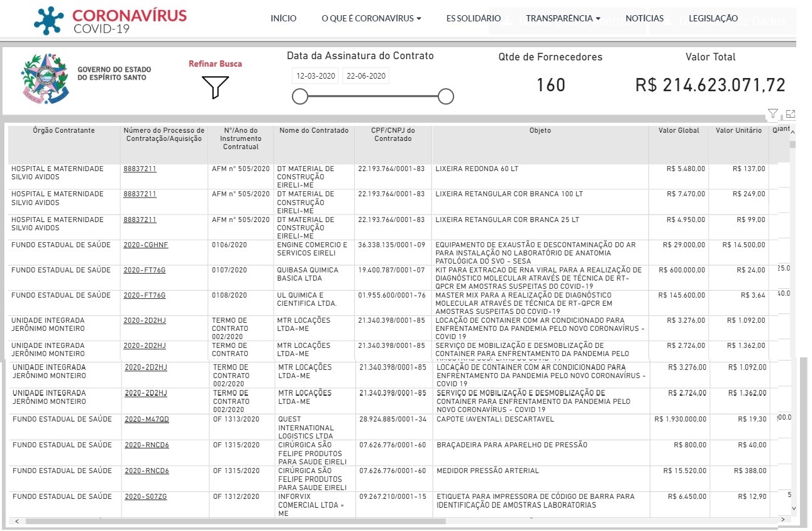812x531 pixels.
Task: Open the Notícias menu item
Action: click(644, 18)
